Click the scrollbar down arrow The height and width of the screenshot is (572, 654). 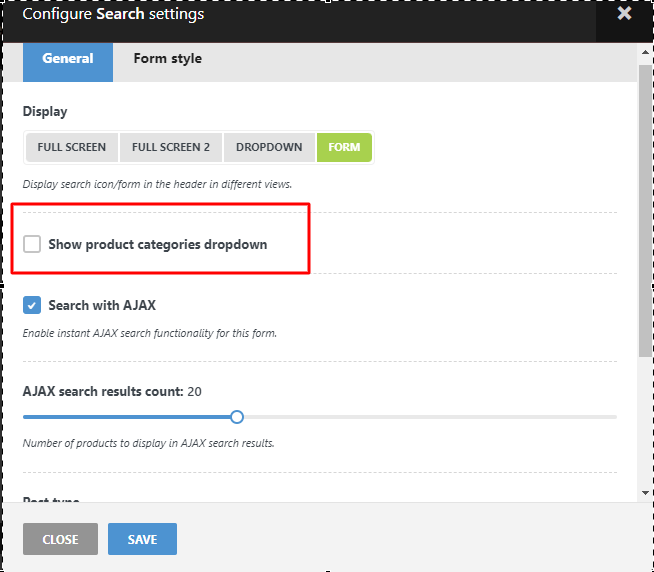point(645,493)
